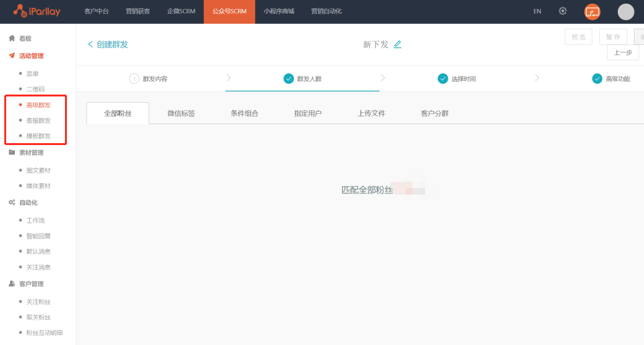Click the 群发人群 step label
Screen dimensions: 644x345
tap(309, 79)
